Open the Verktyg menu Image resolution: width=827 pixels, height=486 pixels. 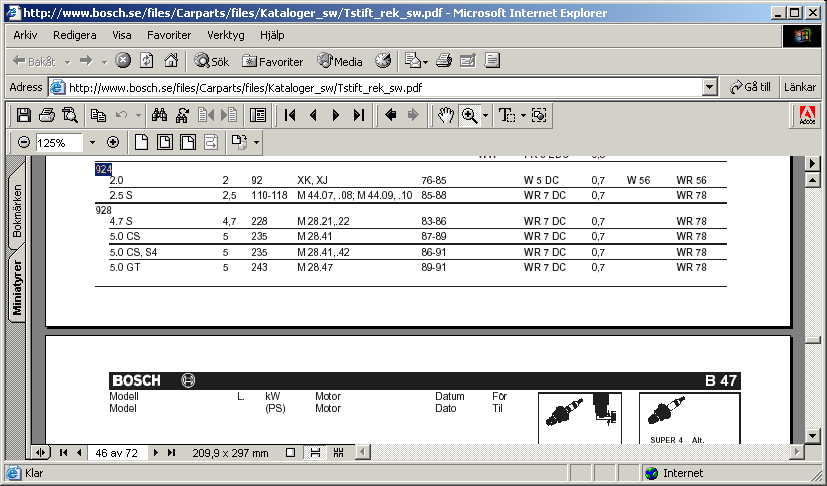pyautogui.click(x=226, y=35)
